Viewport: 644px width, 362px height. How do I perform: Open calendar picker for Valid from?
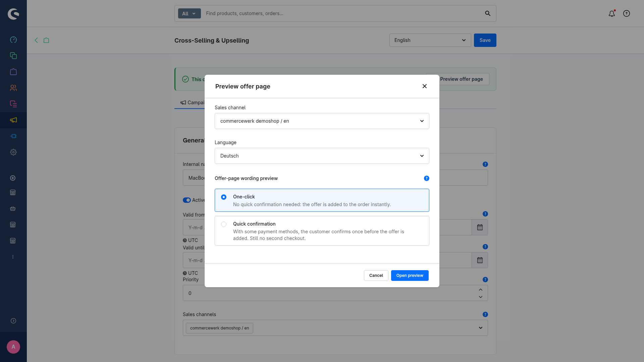pos(480,227)
